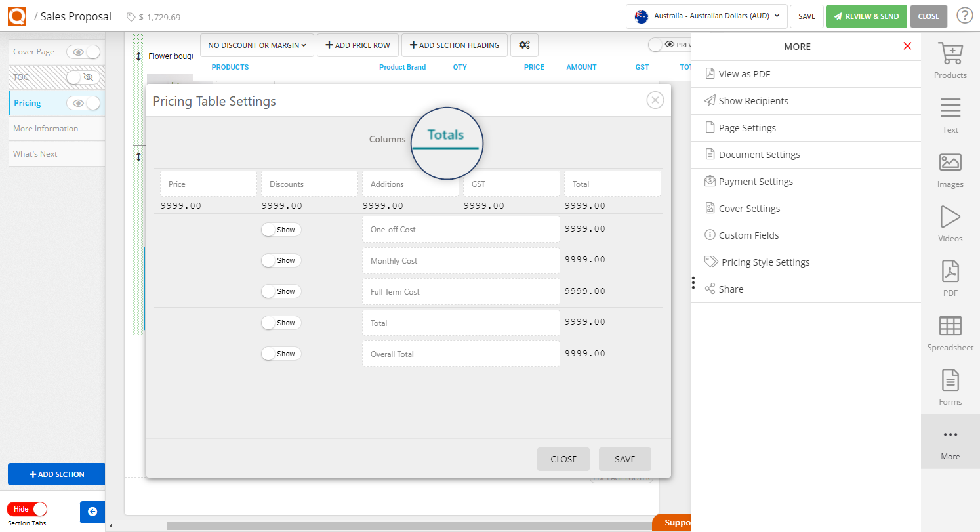Viewport: 980px width, 532px height.
Task: Select Pricing Style Settings from the menu
Action: pos(765,262)
